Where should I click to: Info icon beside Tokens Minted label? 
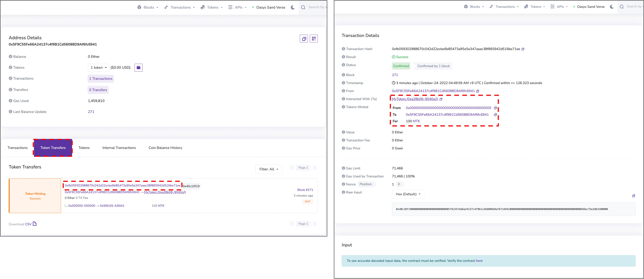click(344, 107)
